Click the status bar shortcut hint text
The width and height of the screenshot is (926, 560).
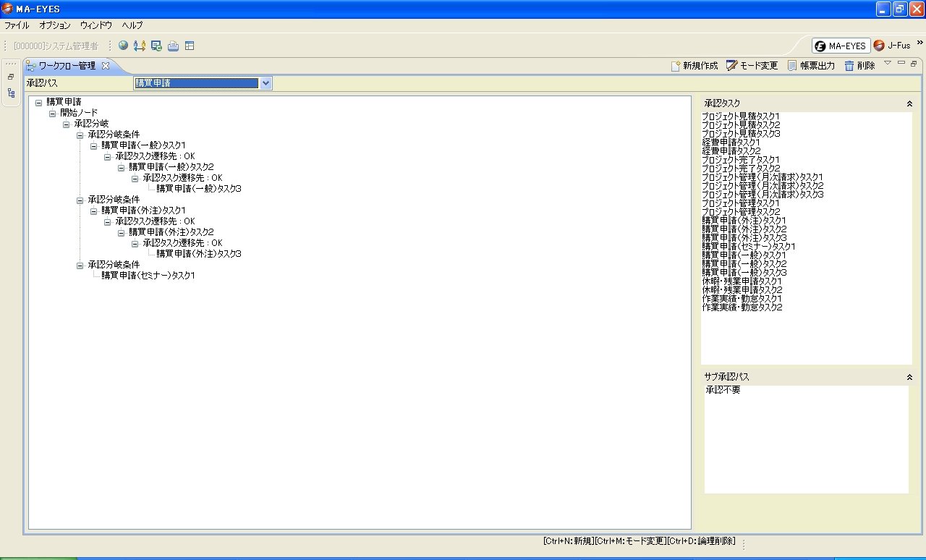pyautogui.click(x=639, y=541)
